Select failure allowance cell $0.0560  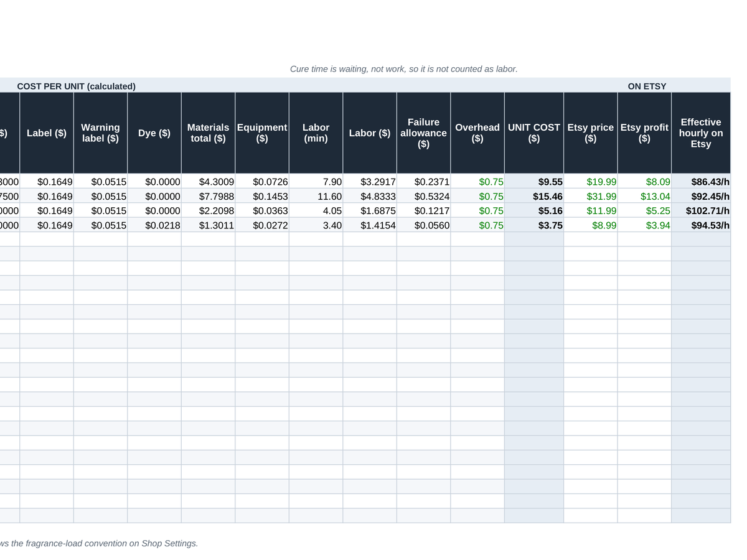tap(423, 225)
